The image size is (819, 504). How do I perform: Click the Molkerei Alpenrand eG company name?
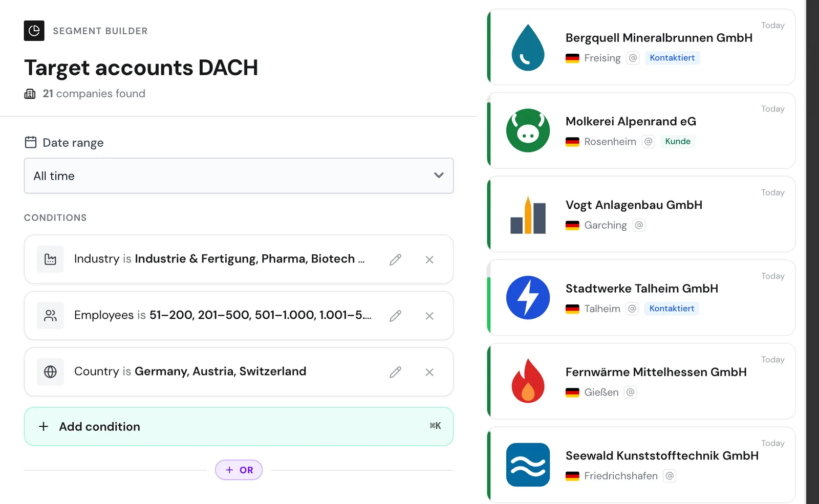(631, 121)
